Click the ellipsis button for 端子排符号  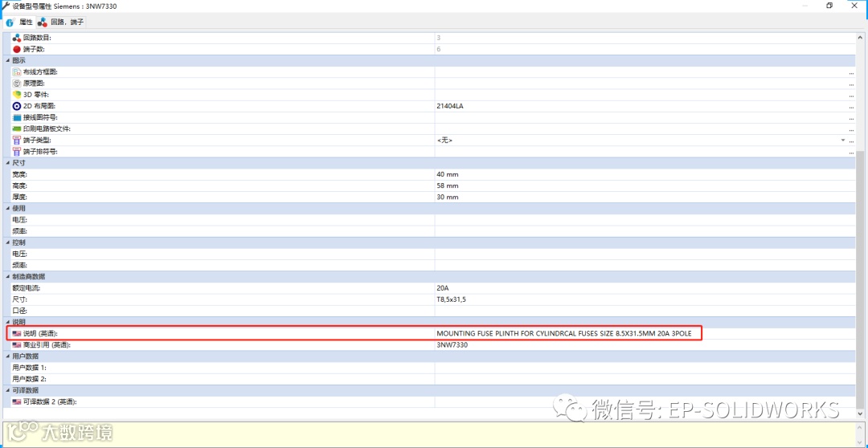pyautogui.click(x=851, y=152)
